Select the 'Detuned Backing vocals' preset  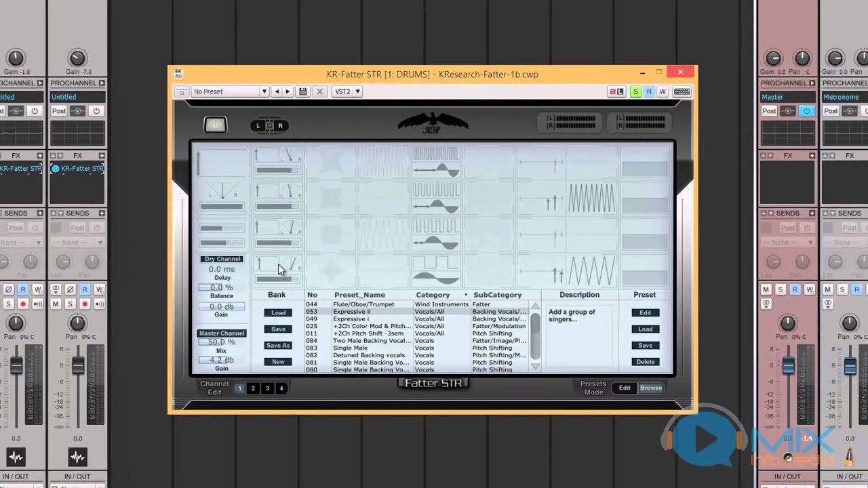click(x=416, y=355)
